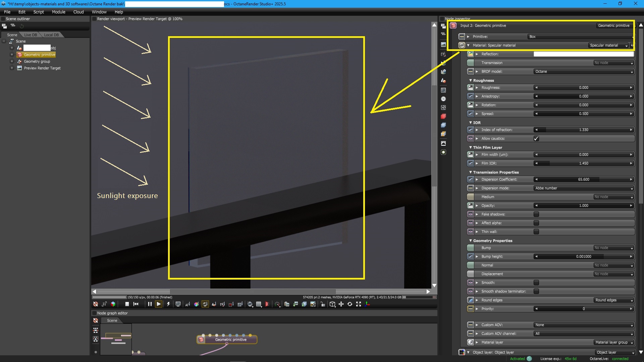This screenshot has width=644, height=362.
Task: Click the viewport lock icon
Action: click(x=322, y=304)
